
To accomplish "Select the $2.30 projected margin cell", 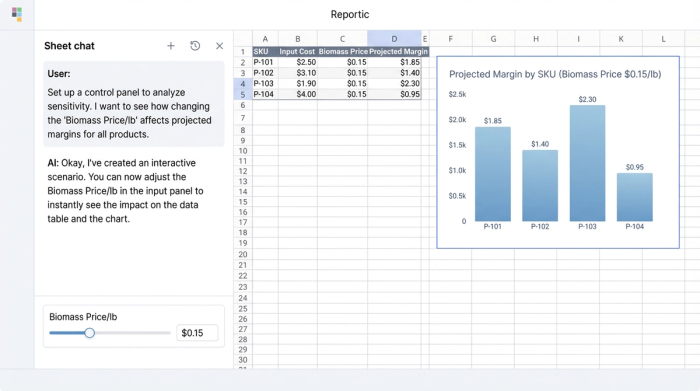I will point(394,83).
